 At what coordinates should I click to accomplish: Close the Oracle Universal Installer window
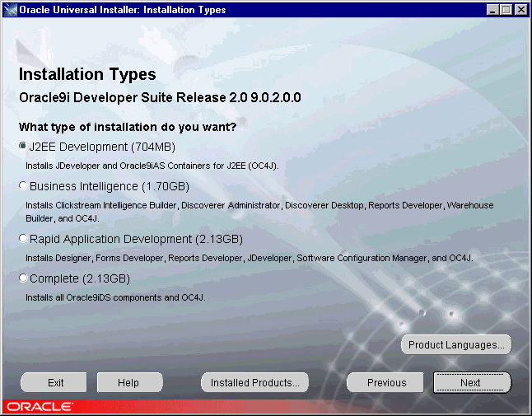point(520,10)
